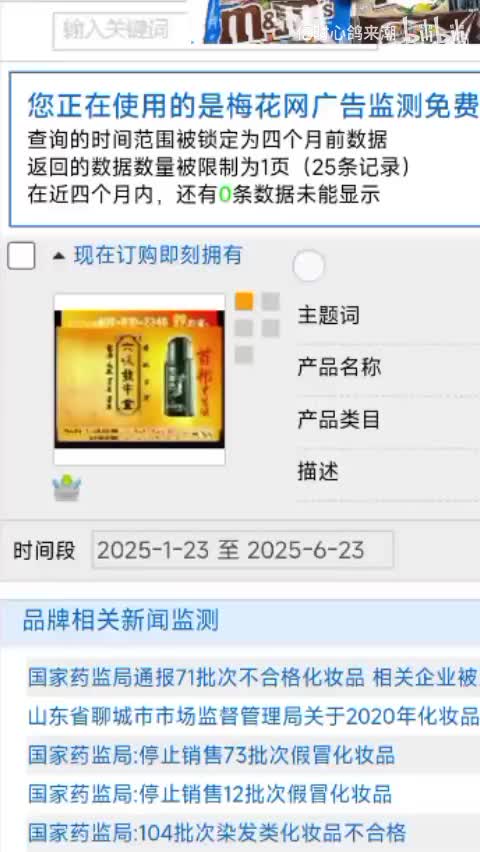
Task: Open 停止销售12批次假冒化妆品 news
Action: [x=210, y=794]
